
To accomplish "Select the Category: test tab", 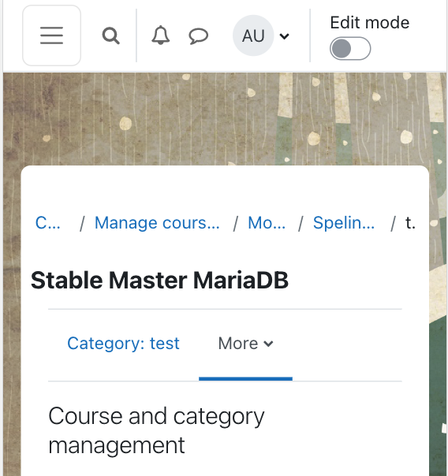I will [x=123, y=344].
